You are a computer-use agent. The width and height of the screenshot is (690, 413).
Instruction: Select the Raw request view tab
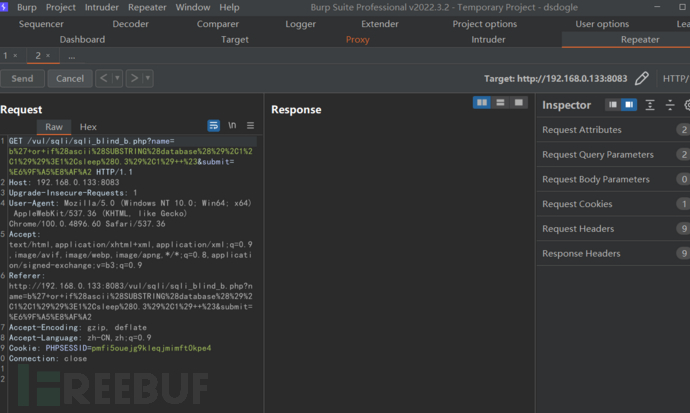pos(54,127)
